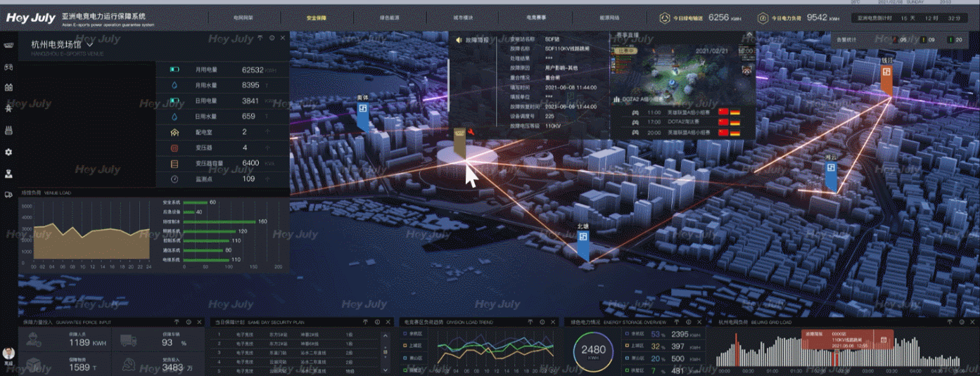Switch to the 能源网络 tab
980x376 pixels.
pos(610,18)
